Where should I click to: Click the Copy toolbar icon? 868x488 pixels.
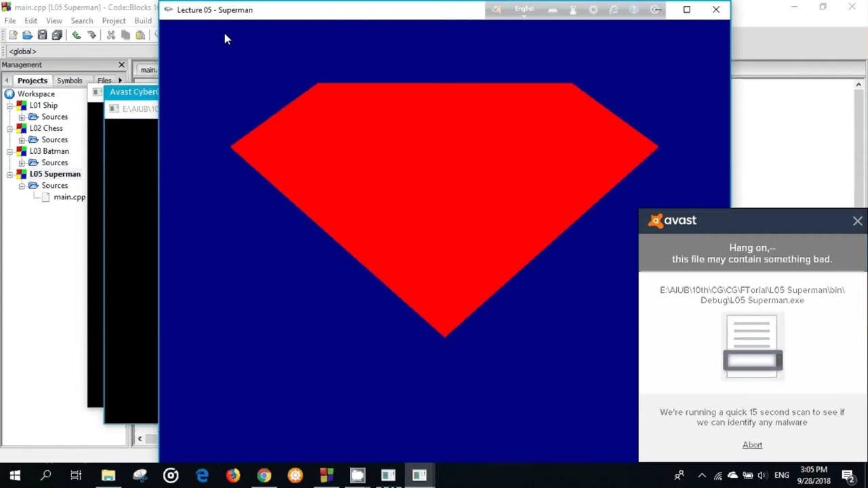point(125,35)
